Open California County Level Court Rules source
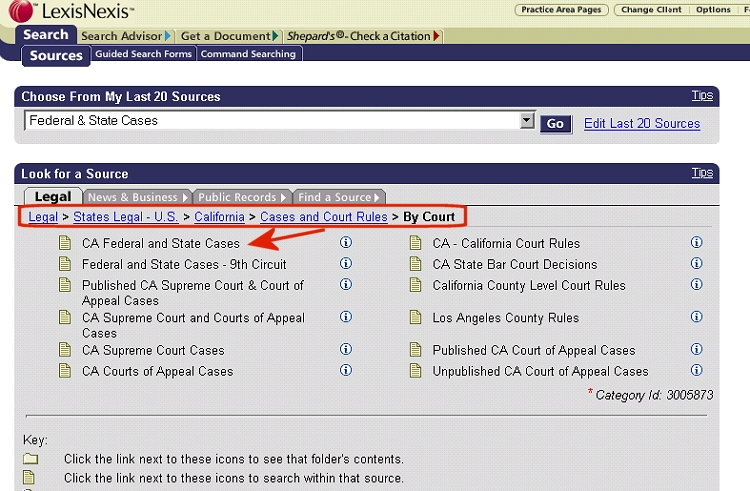 click(x=529, y=285)
